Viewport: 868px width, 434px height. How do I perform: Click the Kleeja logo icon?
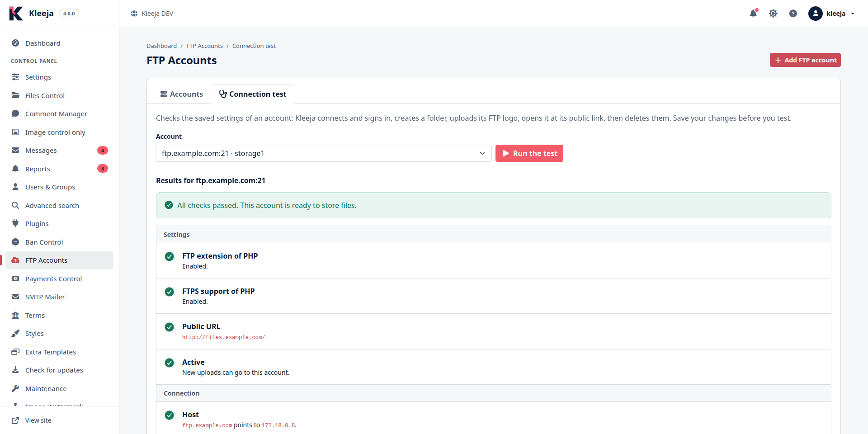coord(16,14)
